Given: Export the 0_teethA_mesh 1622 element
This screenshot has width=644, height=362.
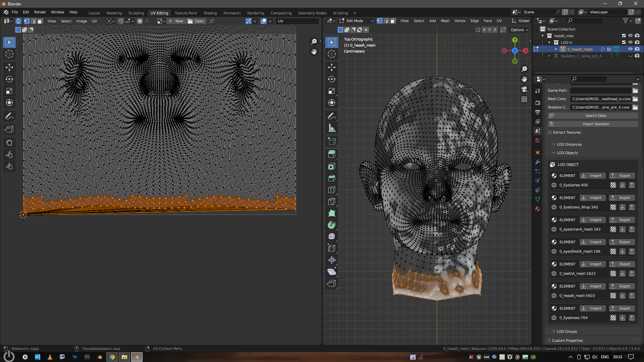Looking at the screenshot, I should click(622, 264).
